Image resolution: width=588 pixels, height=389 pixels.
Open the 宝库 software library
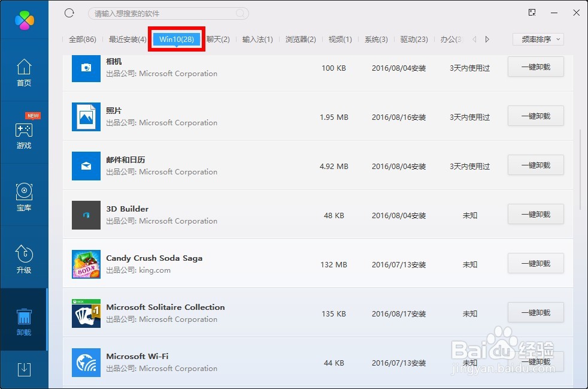[x=24, y=198]
